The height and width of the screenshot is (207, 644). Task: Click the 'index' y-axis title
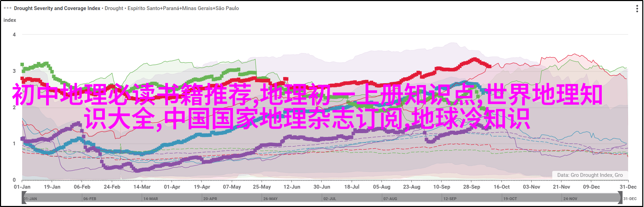(10, 20)
